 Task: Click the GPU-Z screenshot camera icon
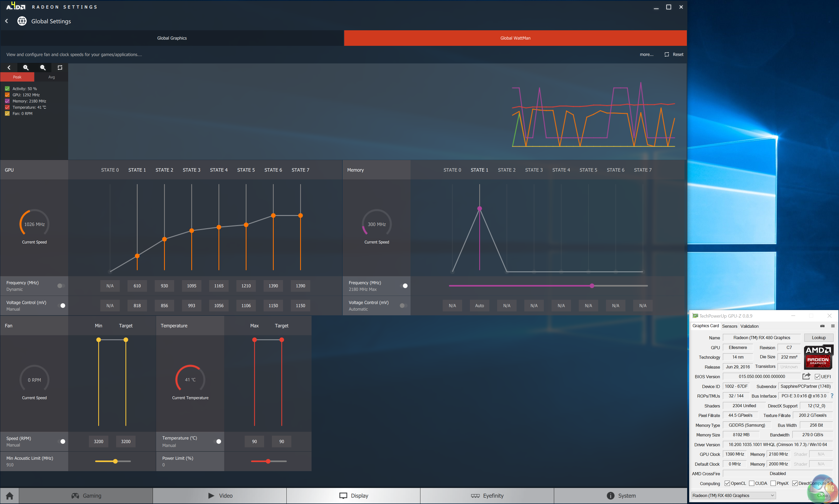tap(822, 326)
